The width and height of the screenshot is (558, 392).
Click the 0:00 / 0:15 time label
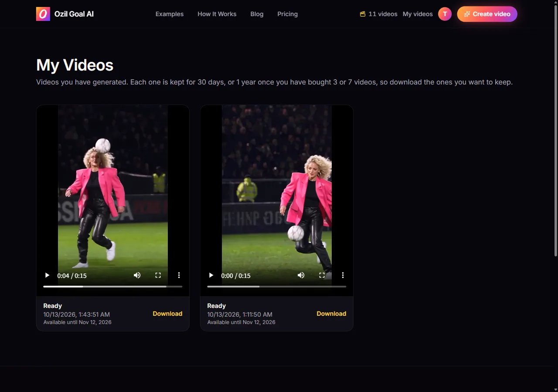[236, 276]
